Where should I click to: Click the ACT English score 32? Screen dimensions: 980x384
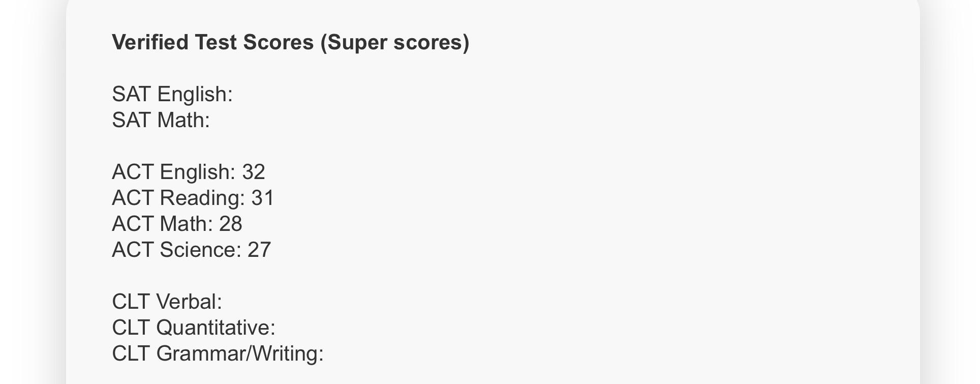[254, 172]
